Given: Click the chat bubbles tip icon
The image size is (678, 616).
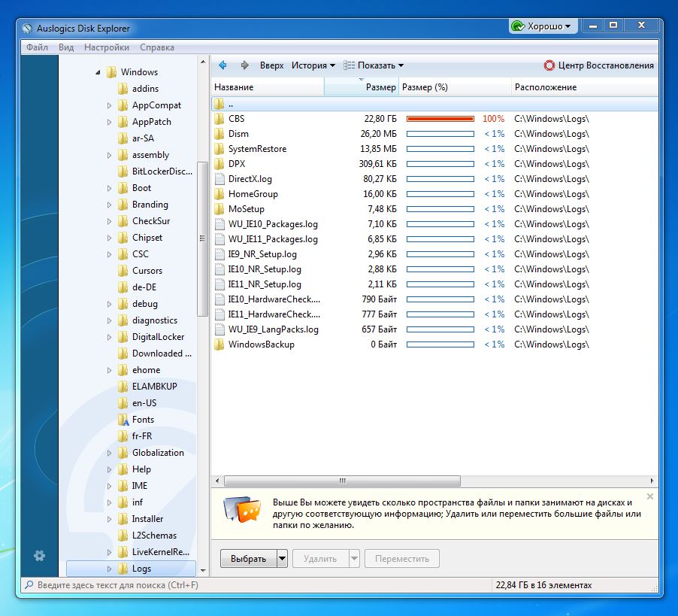Looking at the screenshot, I should (242, 508).
